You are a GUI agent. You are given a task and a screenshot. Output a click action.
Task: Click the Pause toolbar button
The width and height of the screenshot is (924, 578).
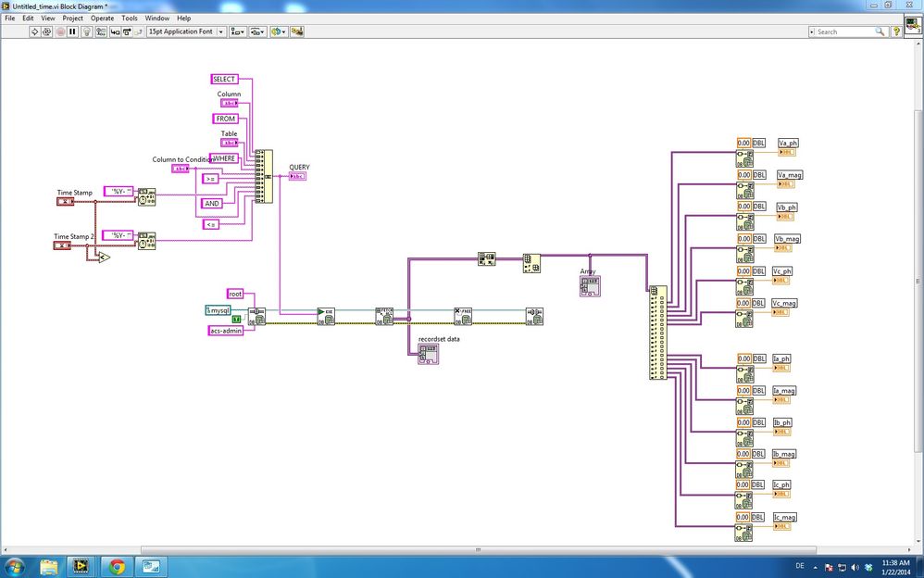pyautogui.click(x=72, y=31)
